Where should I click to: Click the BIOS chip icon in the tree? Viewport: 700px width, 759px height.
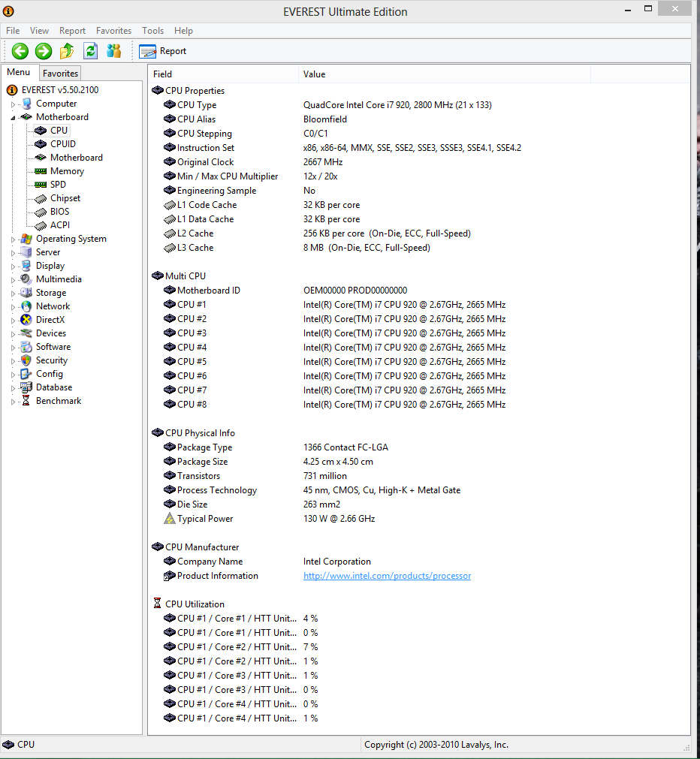pos(41,212)
